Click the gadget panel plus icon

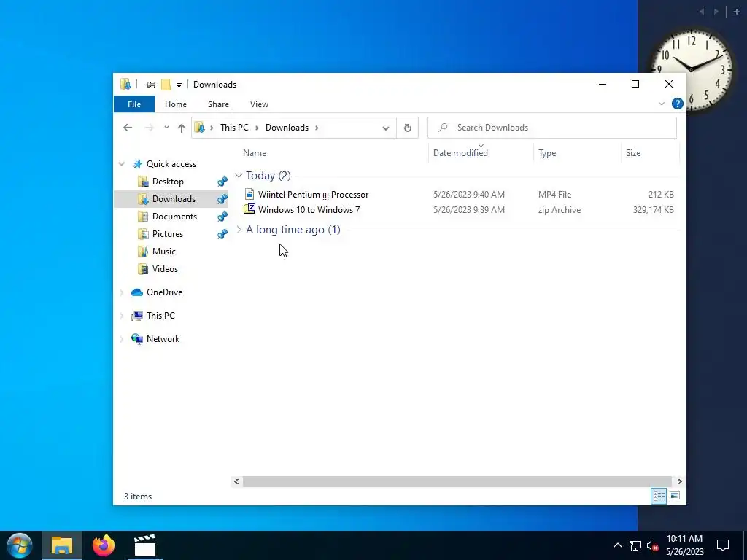point(736,12)
